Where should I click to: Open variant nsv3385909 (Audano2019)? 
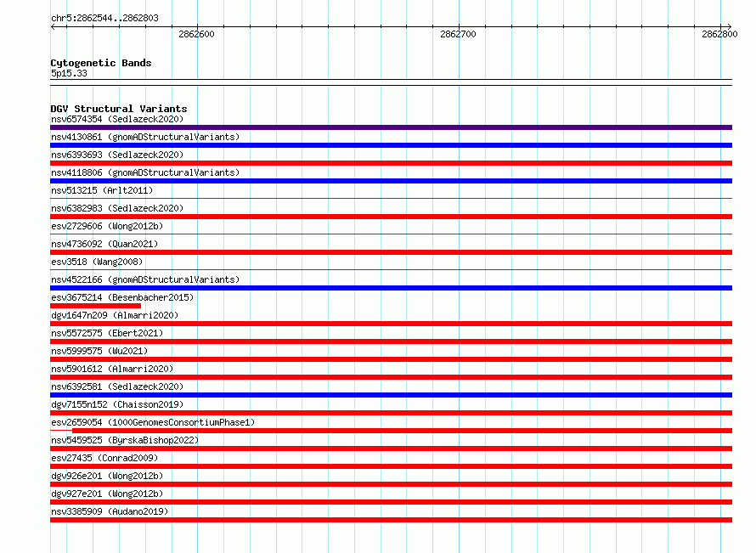tap(110, 511)
